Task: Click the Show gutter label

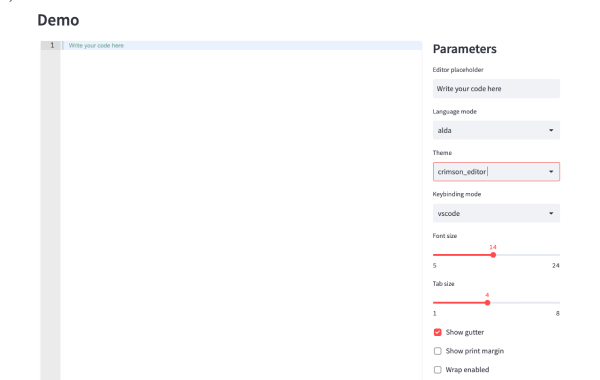Action: [465, 332]
